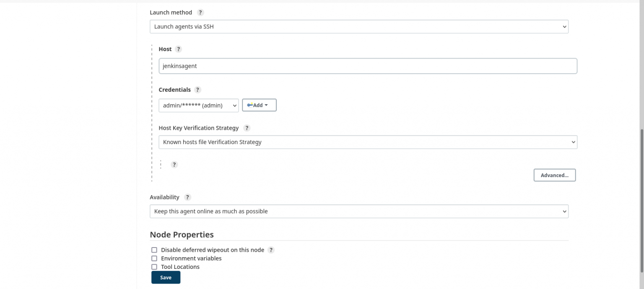The image size is (644, 289).
Task: Open help for Launch method
Action: tap(200, 12)
